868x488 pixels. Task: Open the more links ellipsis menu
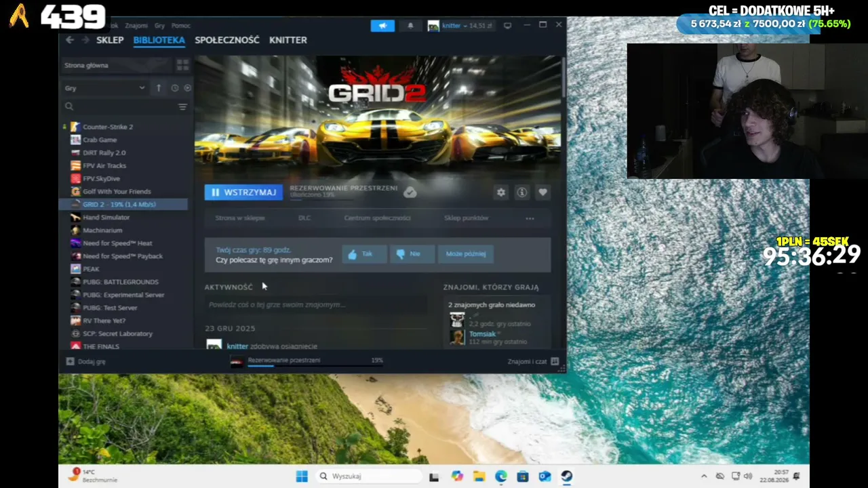(530, 218)
